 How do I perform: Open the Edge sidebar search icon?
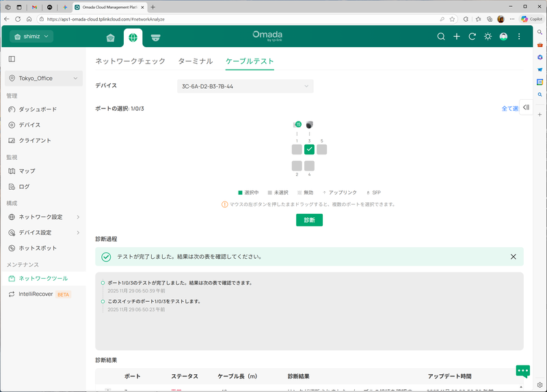539,32
